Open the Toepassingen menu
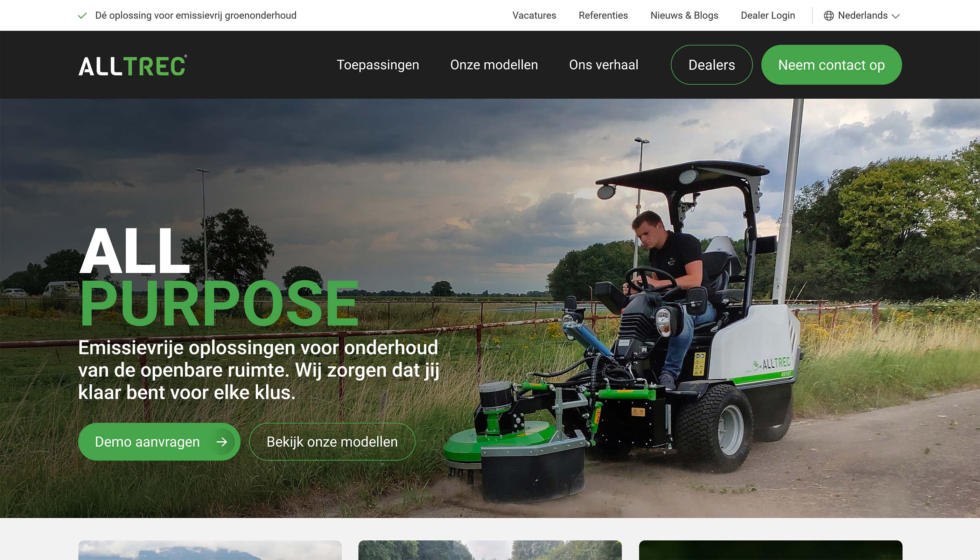The image size is (980, 560). [378, 65]
